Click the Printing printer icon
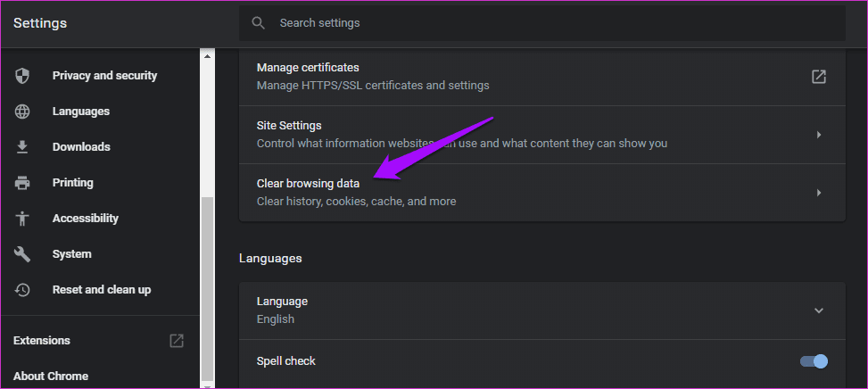 point(22,183)
